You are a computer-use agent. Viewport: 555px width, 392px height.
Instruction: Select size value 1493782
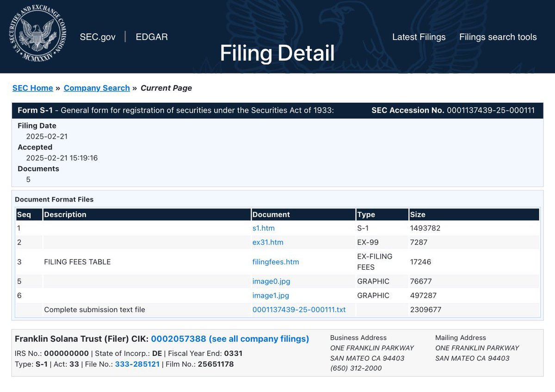point(425,228)
